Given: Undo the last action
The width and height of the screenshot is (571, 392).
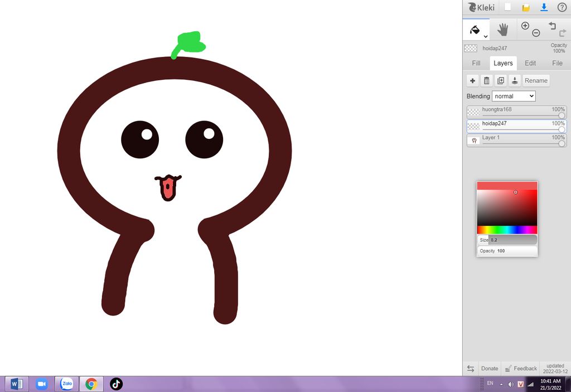Looking at the screenshot, I should [553, 26].
